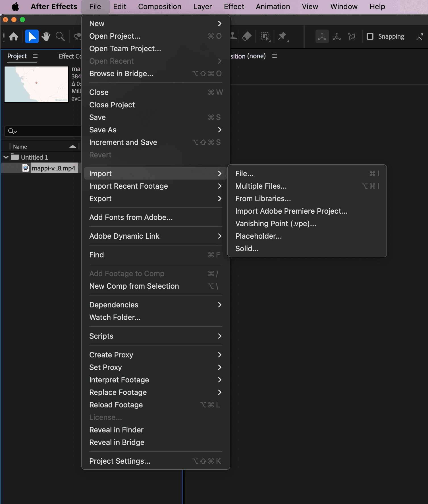Viewport: 428px width, 504px height.
Task: Choose Placeholder... in Import submenu
Action: tap(307, 236)
